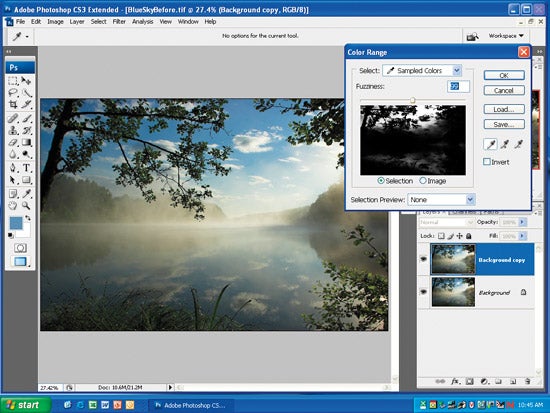The height and width of the screenshot is (413, 550).
Task: Toggle lock all
Action: (x=468, y=236)
